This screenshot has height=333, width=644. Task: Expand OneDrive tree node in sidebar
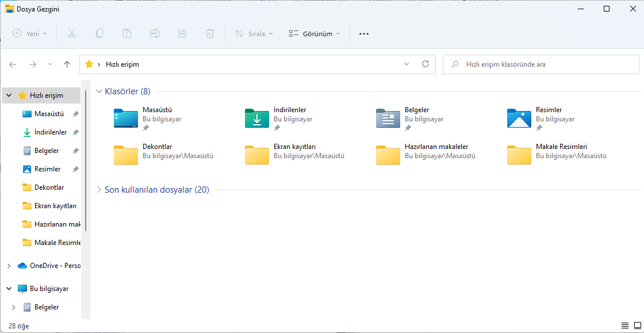(x=9, y=266)
